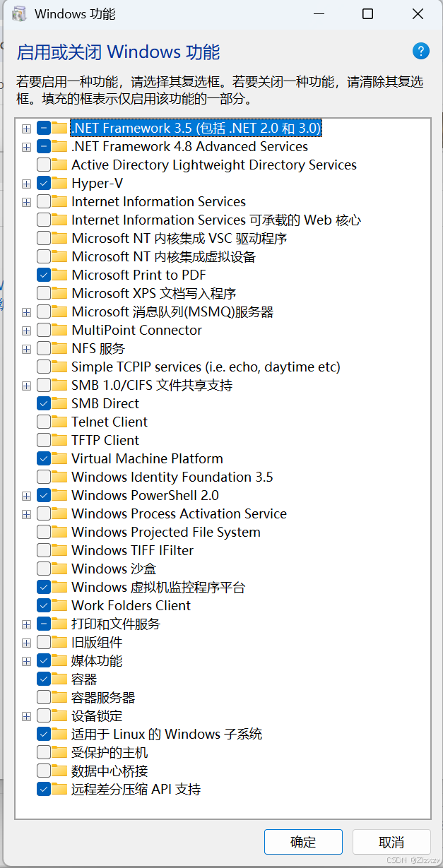
Task: Expand Internet Information Services node
Action: click(26, 202)
